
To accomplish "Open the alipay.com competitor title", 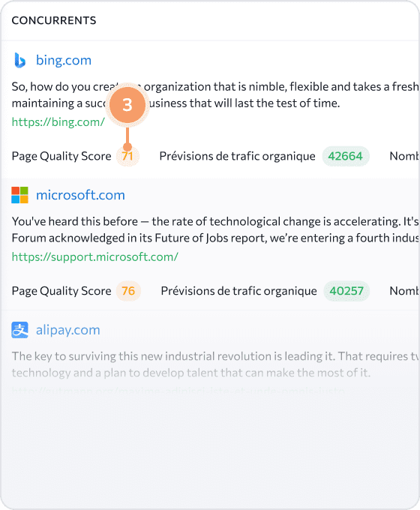I will [68, 330].
